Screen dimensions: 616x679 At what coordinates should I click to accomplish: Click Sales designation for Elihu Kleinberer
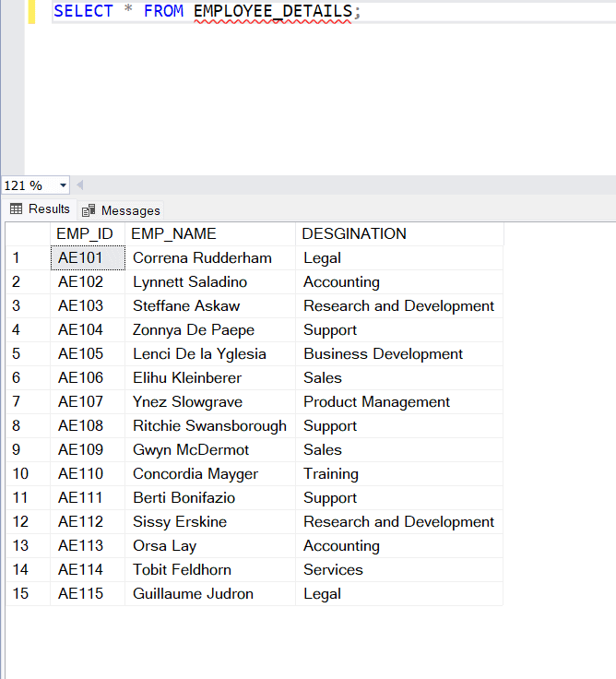399,377
